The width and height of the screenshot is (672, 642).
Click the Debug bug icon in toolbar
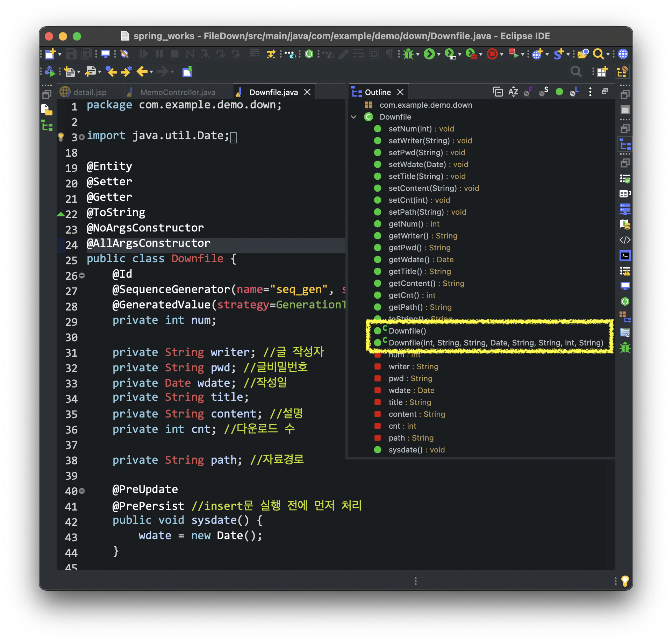point(408,54)
